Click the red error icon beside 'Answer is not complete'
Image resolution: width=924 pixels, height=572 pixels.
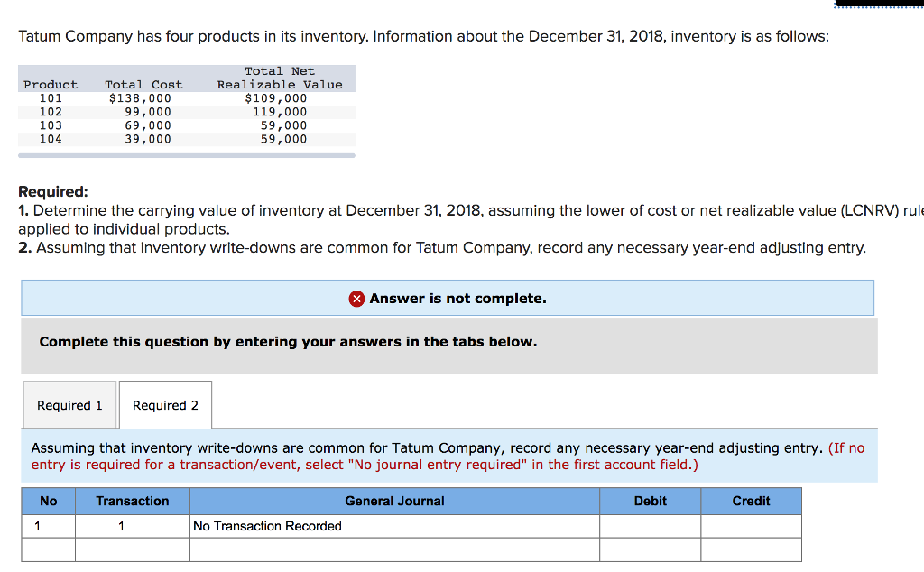pos(356,298)
